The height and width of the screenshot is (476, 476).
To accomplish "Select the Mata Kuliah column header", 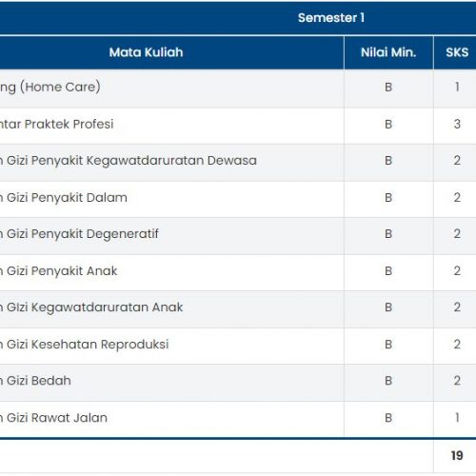I will click(146, 52).
